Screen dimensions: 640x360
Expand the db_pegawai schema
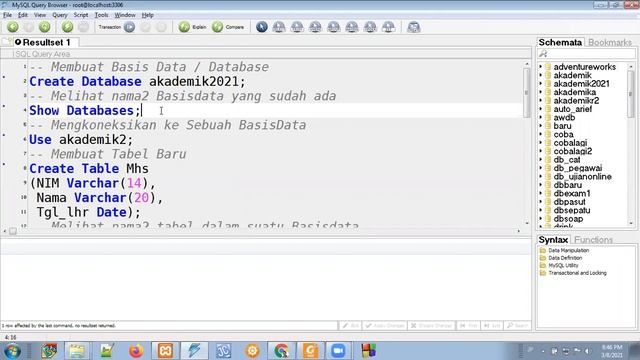541,168
